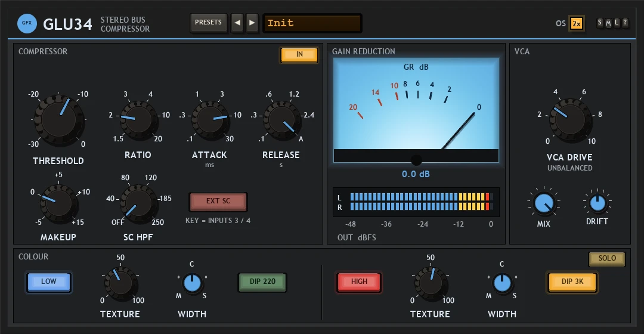The height and width of the screenshot is (334, 644).
Task: Click the GLU34 plugin title
Action: (x=68, y=24)
